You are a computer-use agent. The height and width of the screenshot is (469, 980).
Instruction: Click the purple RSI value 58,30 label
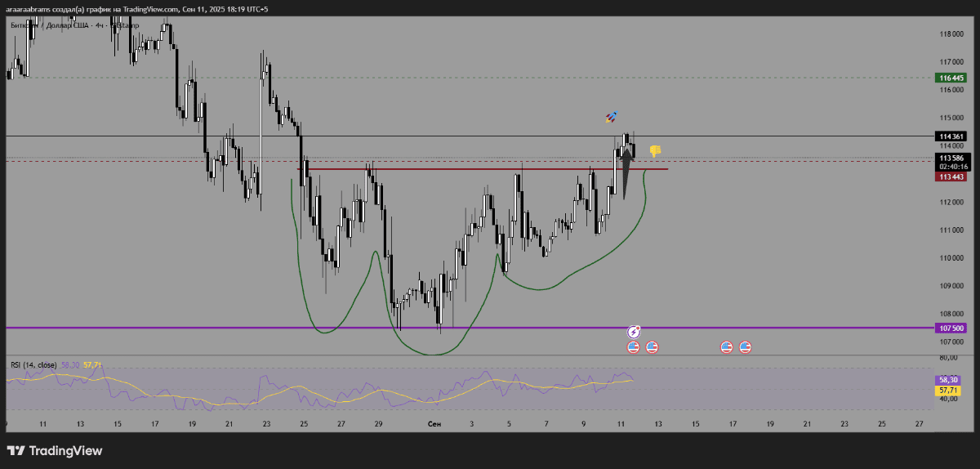[x=948, y=380]
